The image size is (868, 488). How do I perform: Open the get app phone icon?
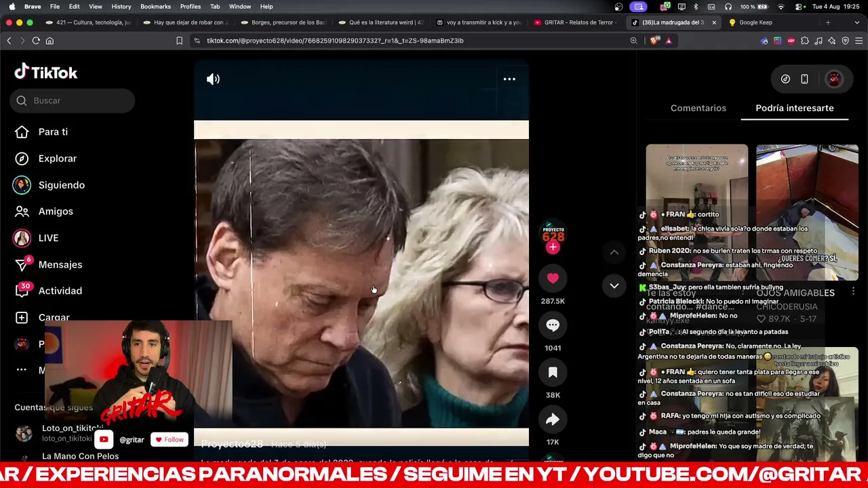(804, 79)
